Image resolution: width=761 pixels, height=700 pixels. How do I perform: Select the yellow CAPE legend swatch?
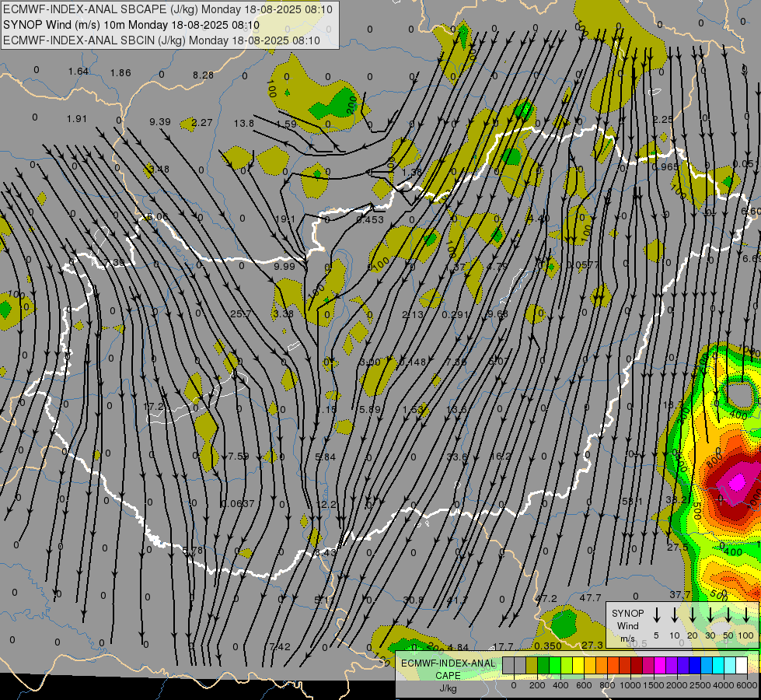(578, 666)
